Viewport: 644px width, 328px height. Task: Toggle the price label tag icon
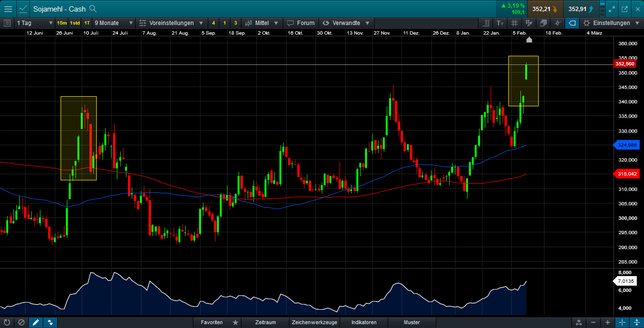(x=572, y=23)
